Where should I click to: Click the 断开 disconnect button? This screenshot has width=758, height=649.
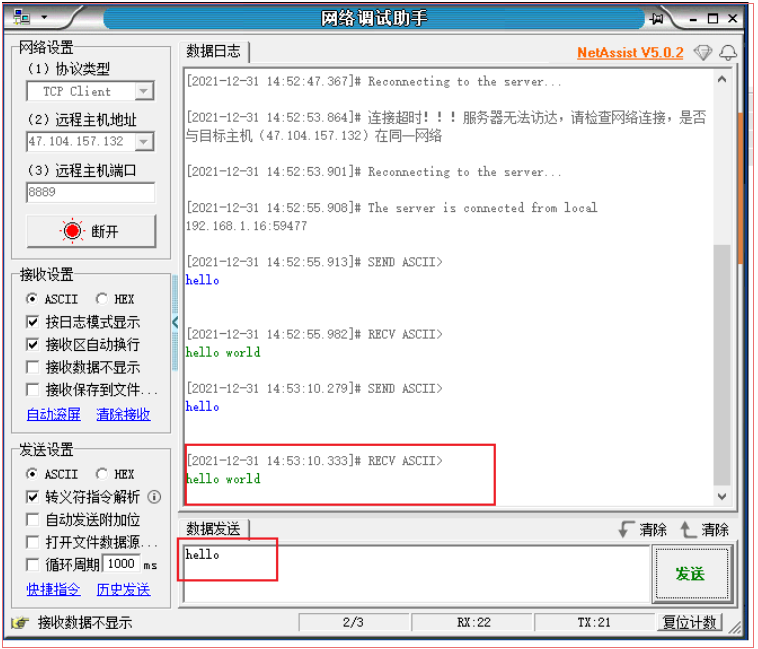[x=91, y=231]
